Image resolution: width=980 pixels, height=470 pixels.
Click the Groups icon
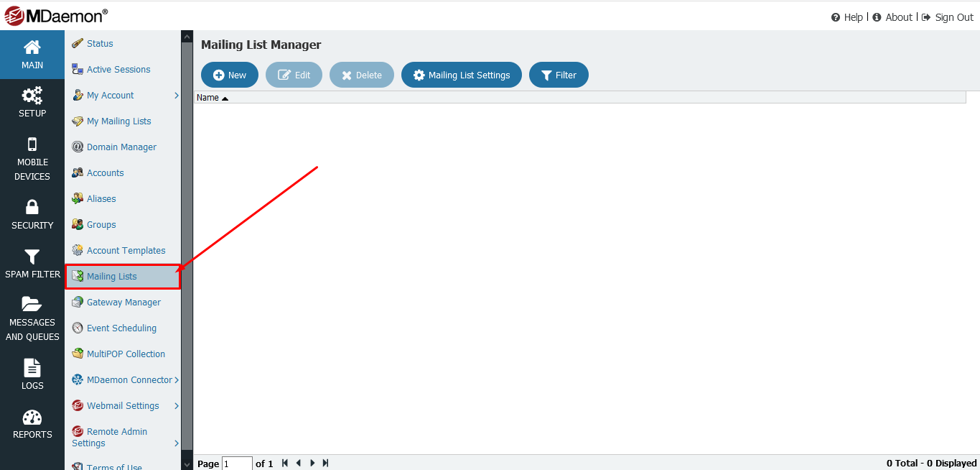click(x=78, y=224)
